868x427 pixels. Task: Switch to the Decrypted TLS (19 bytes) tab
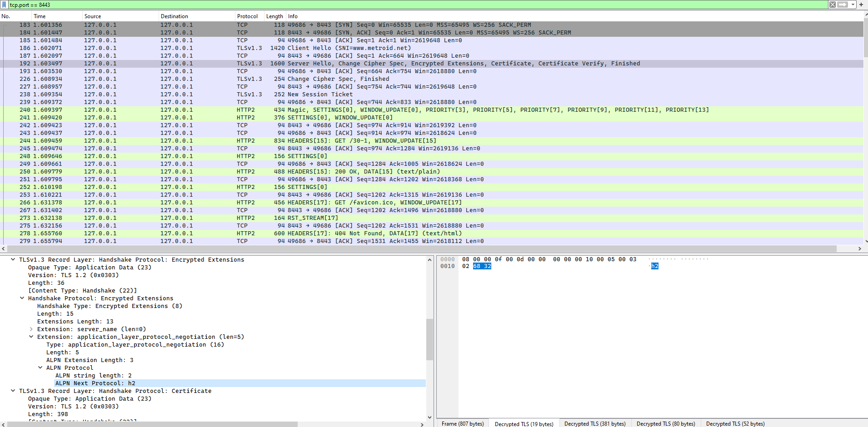[x=524, y=423]
